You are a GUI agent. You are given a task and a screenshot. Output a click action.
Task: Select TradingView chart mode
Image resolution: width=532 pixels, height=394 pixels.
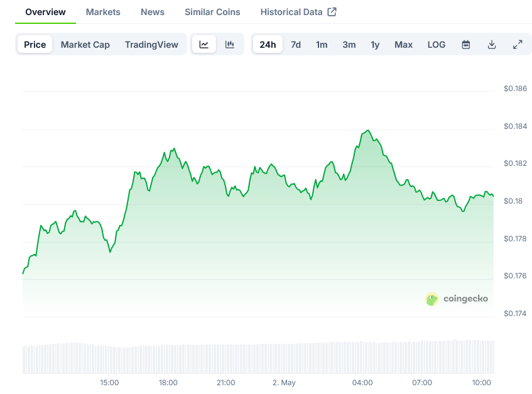click(151, 45)
